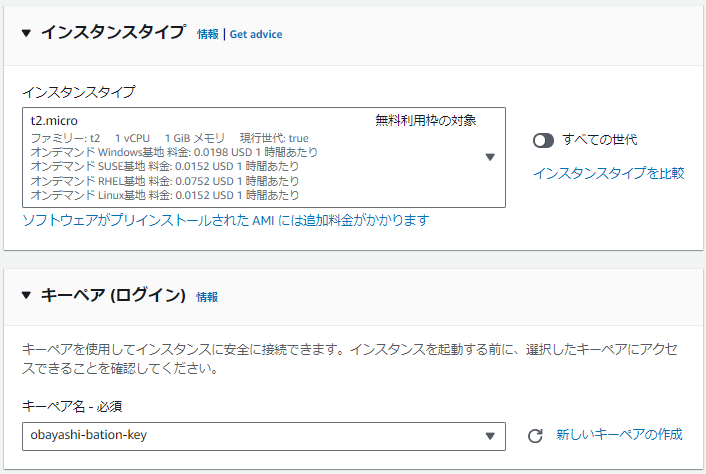Open 情報 link beside キーペア heading
The width and height of the screenshot is (706, 474).
(207, 297)
